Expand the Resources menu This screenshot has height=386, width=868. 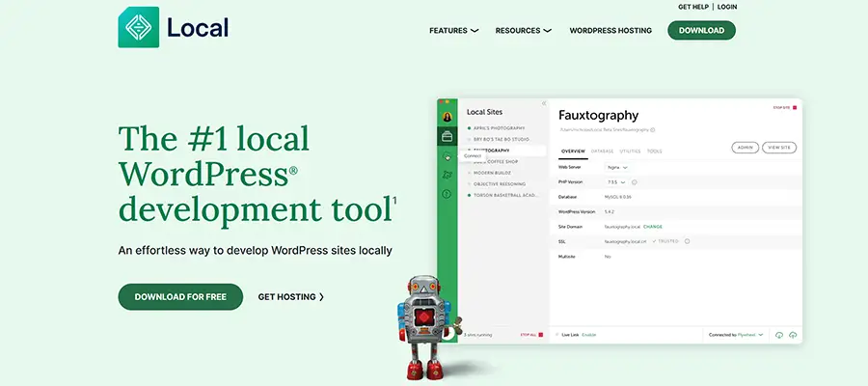pyautogui.click(x=523, y=31)
